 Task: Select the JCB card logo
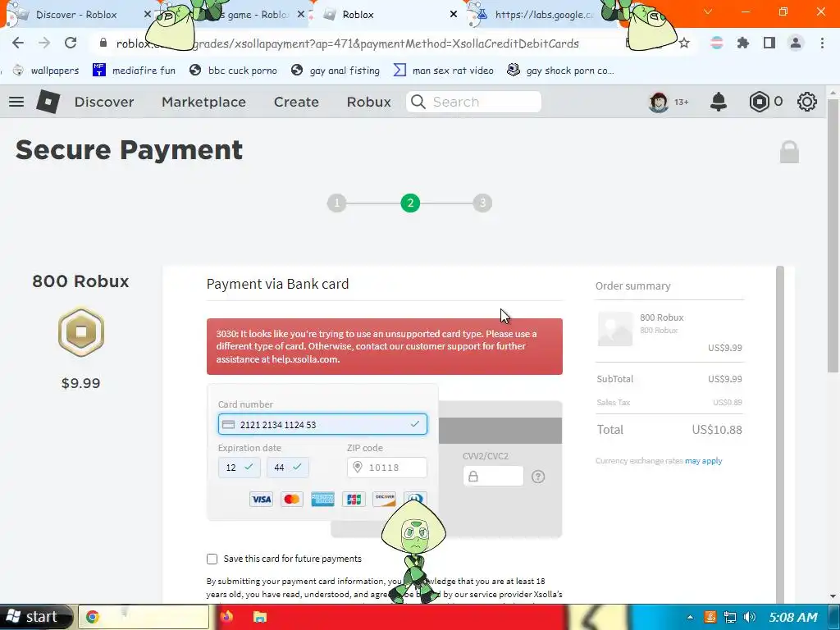coord(354,500)
